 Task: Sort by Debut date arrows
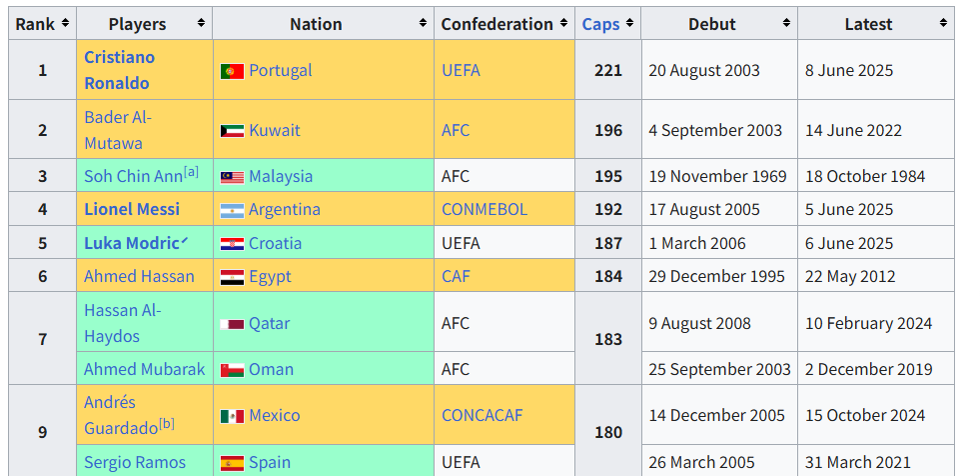(786, 24)
